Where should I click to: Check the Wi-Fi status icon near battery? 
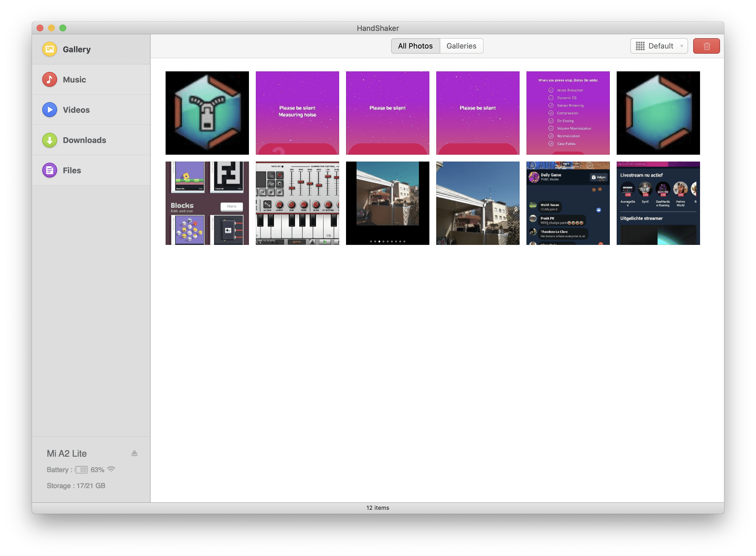(x=111, y=469)
